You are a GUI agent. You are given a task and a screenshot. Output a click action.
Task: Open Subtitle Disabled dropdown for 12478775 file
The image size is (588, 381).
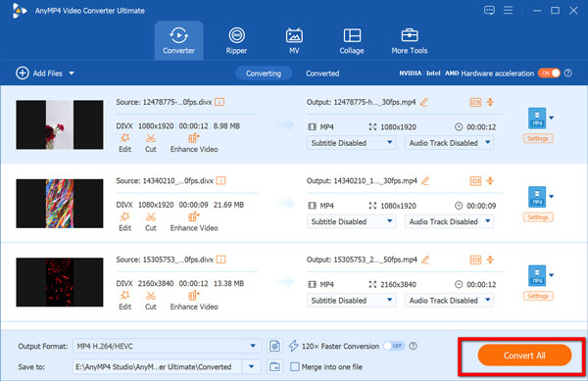point(352,143)
